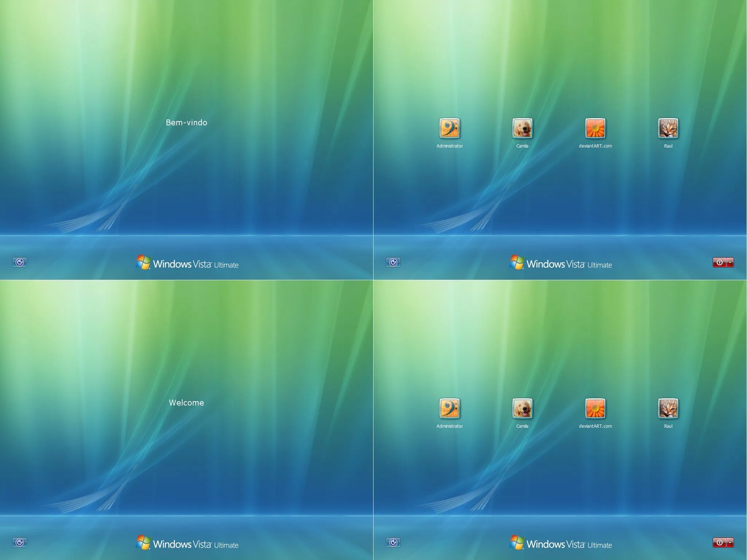Open Ease of Access options on Bem-vindo screen
Image resolution: width=747 pixels, height=560 pixels.
pos(20,262)
